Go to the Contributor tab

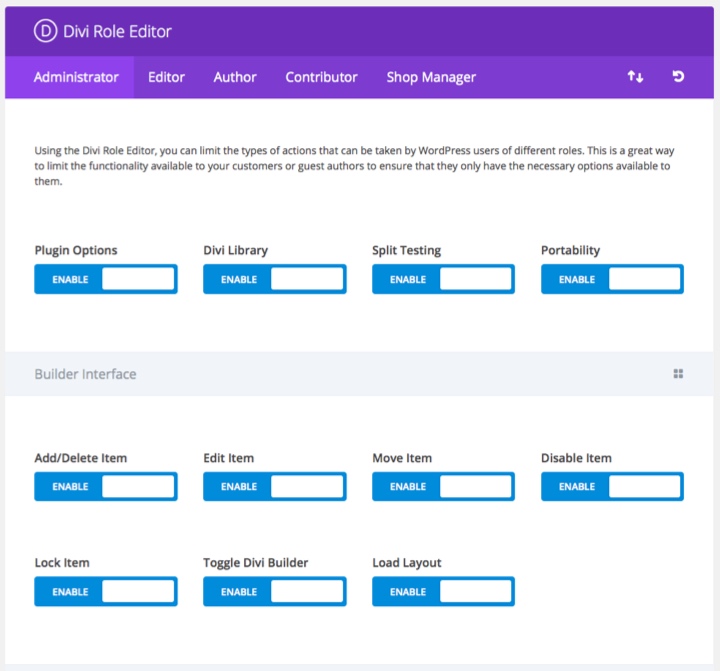pos(321,77)
